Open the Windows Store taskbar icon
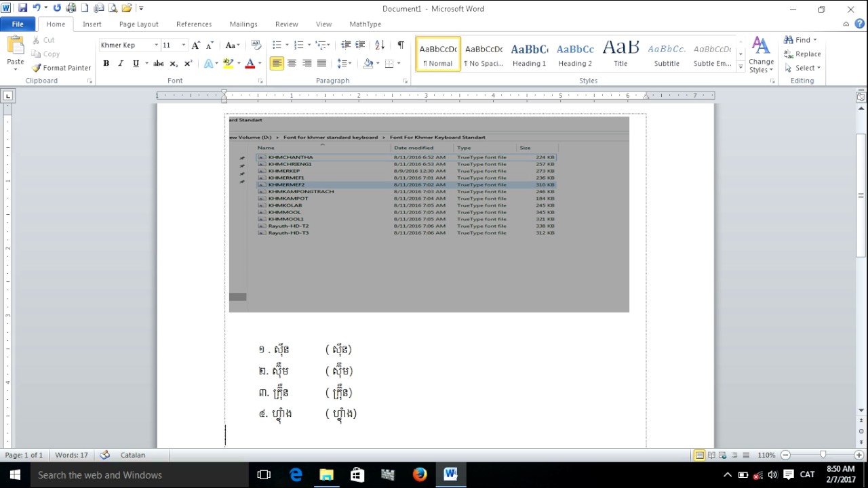 point(357,474)
